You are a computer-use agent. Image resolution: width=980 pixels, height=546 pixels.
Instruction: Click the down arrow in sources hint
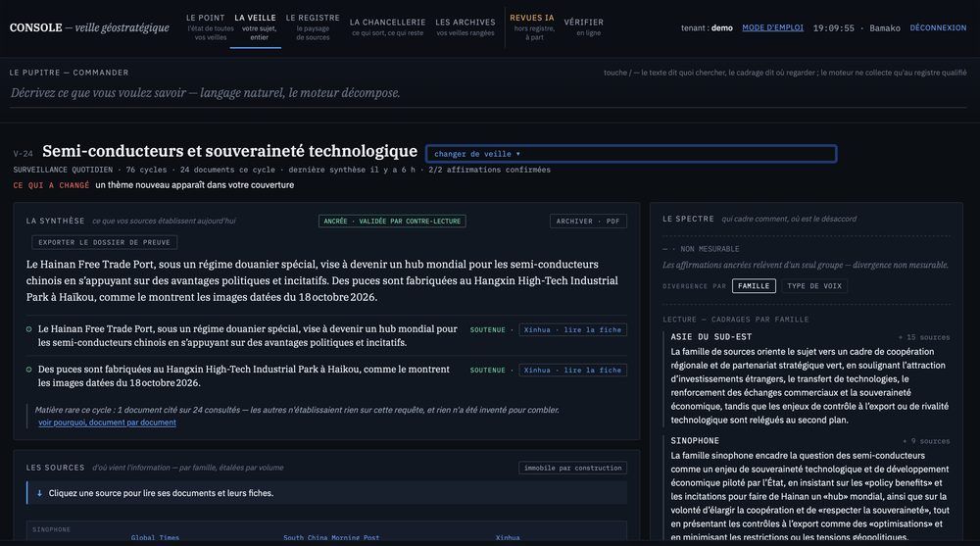pyautogui.click(x=39, y=493)
